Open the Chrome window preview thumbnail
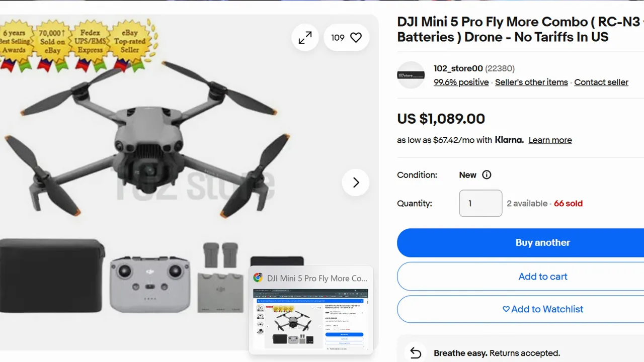Image resolution: width=644 pixels, height=362 pixels. pos(310,319)
